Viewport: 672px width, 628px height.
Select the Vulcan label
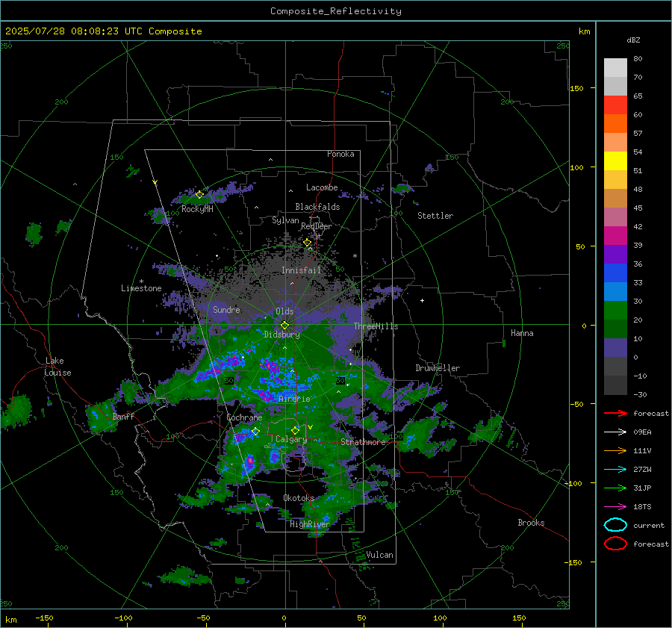pyautogui.click(x=380, y=555)
